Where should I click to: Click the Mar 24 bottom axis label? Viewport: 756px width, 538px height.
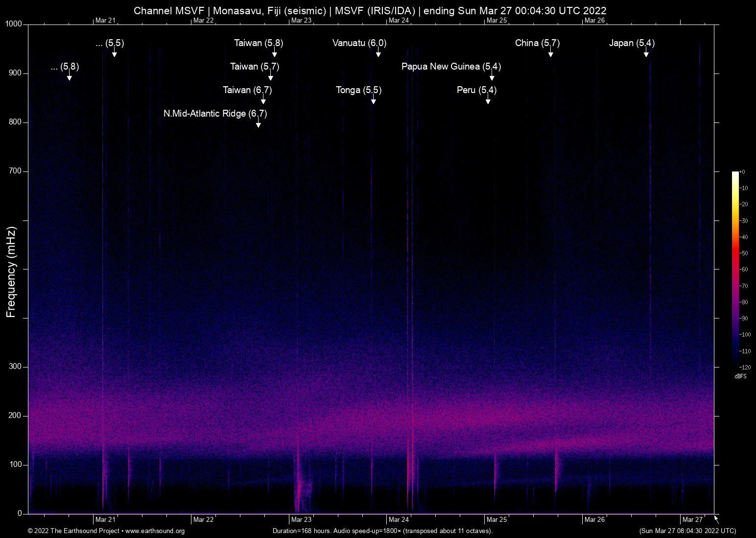[399, 519]
